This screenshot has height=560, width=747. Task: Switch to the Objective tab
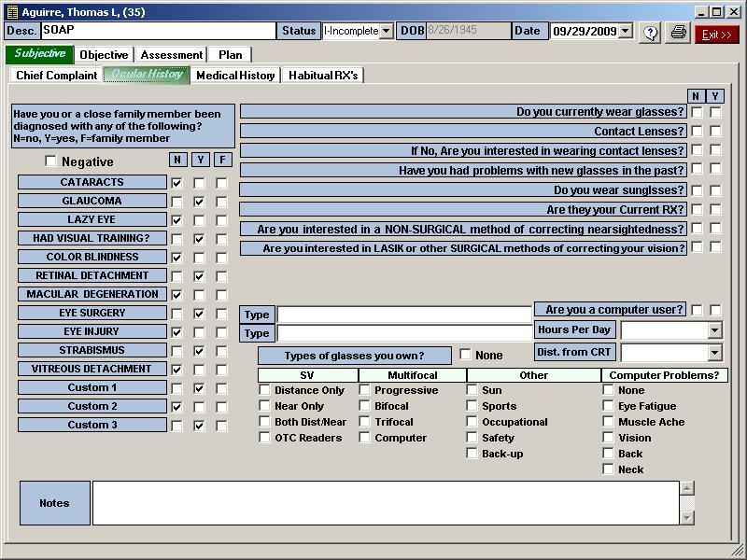coord(104,55)
